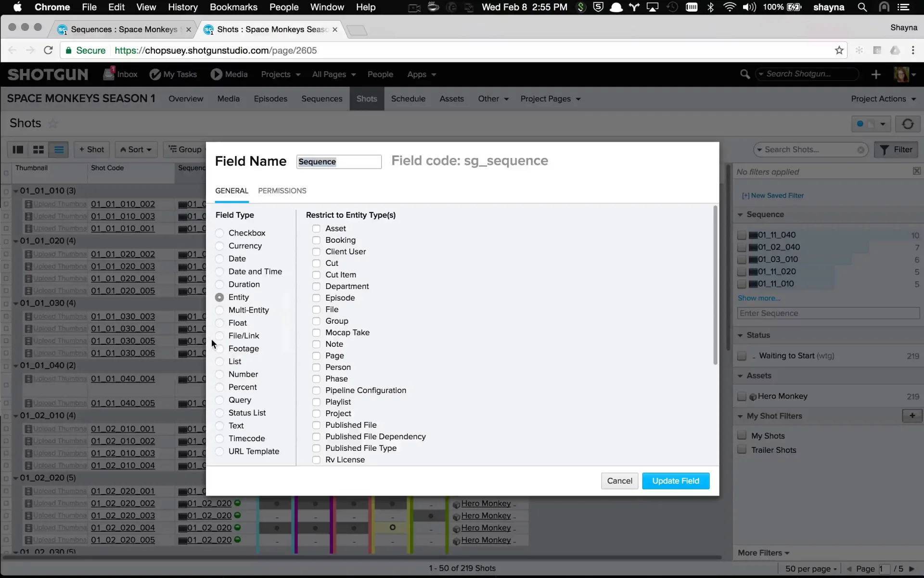
Task: Switch to list view mode icon
Action: (x=59, y=149)
